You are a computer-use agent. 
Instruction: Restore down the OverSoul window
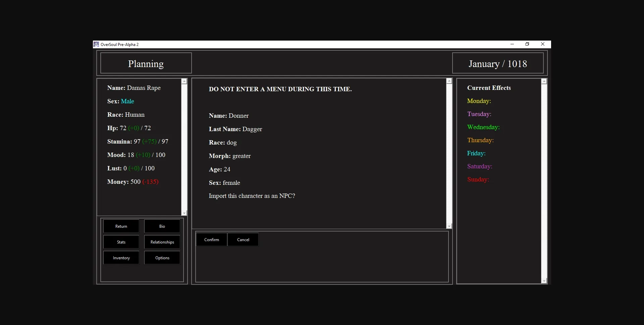[527, 44]
